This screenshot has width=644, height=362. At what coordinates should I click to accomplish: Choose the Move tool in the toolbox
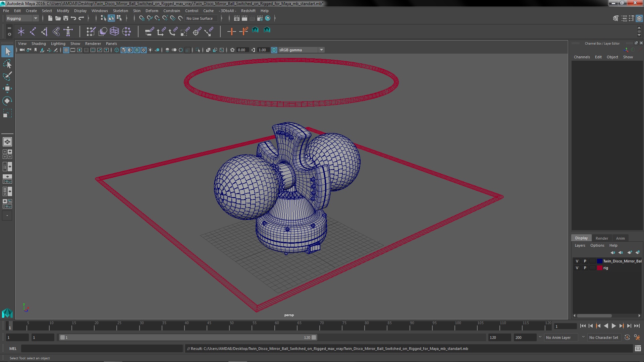click(x=7, y=88)
